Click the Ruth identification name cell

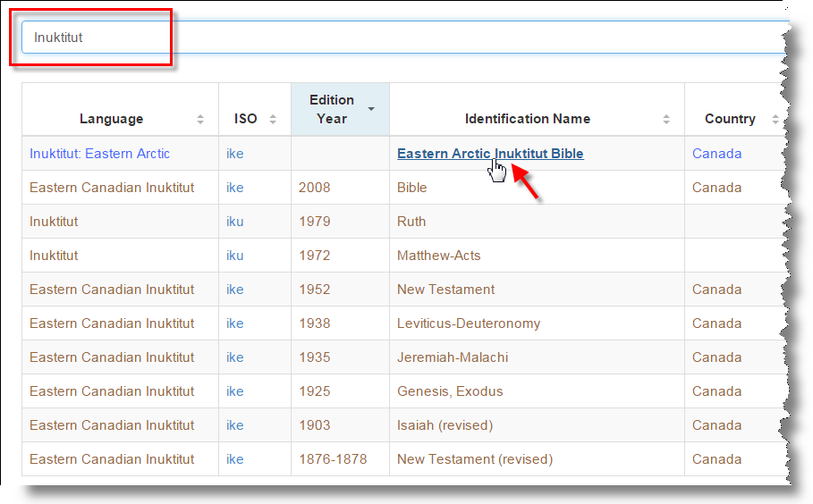pyautogui.click(x=411, y=222)
